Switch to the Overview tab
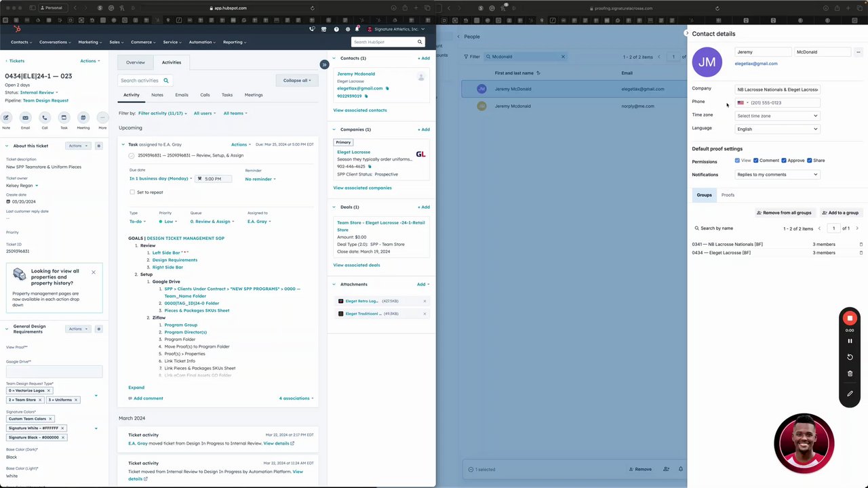Image resolution: width=868 pixels, height=488 pixels. pos(135,62)
